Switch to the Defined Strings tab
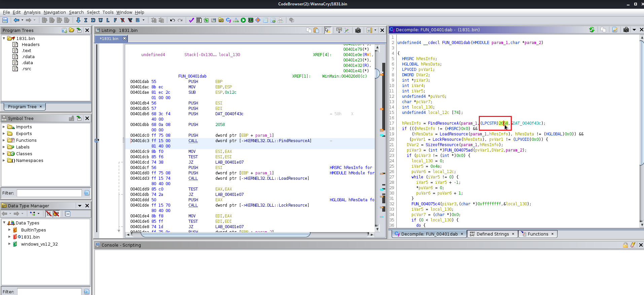Image resolution: width=644 pixels, height=295 pixels. pyautogui.click(x=492, y=234)
